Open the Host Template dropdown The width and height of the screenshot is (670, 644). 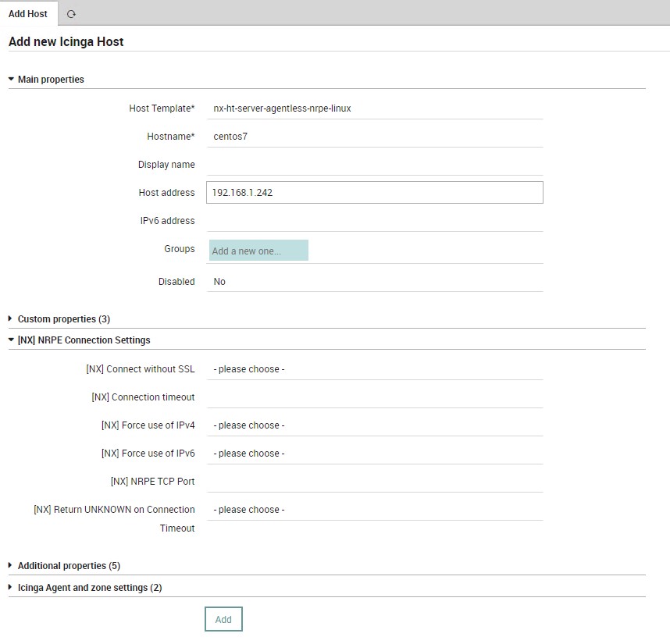375,109
